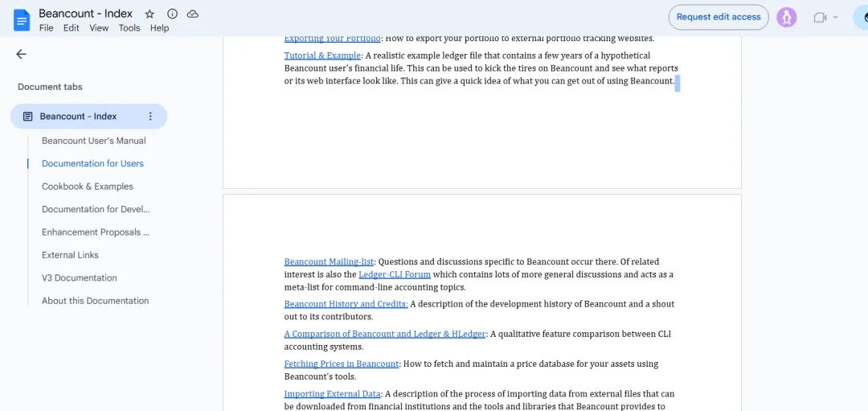Open the Ledger-CLI Forum link

(395, 274)
